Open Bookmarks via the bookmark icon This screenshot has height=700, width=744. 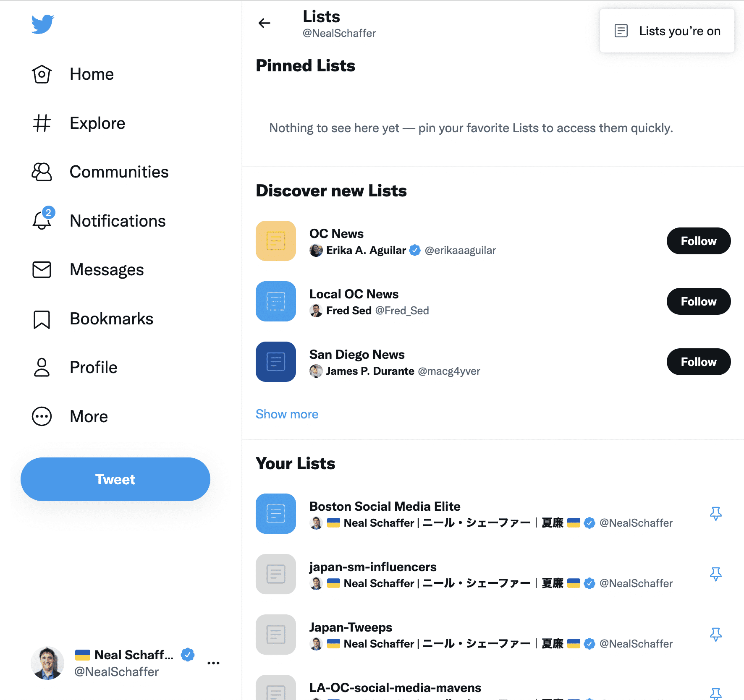tap(42, 319)
